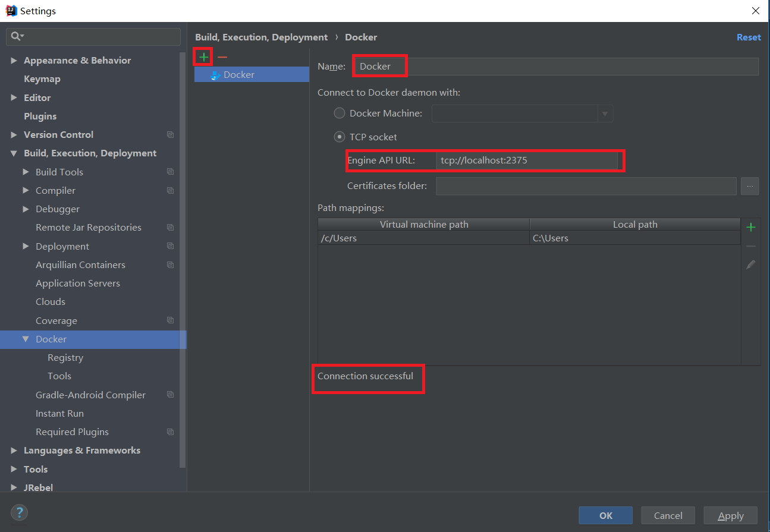Screen dimensions: 770x532
Task: Add a new path mapping with green plus
Action: pyautogui.click(x=751, y=227)
